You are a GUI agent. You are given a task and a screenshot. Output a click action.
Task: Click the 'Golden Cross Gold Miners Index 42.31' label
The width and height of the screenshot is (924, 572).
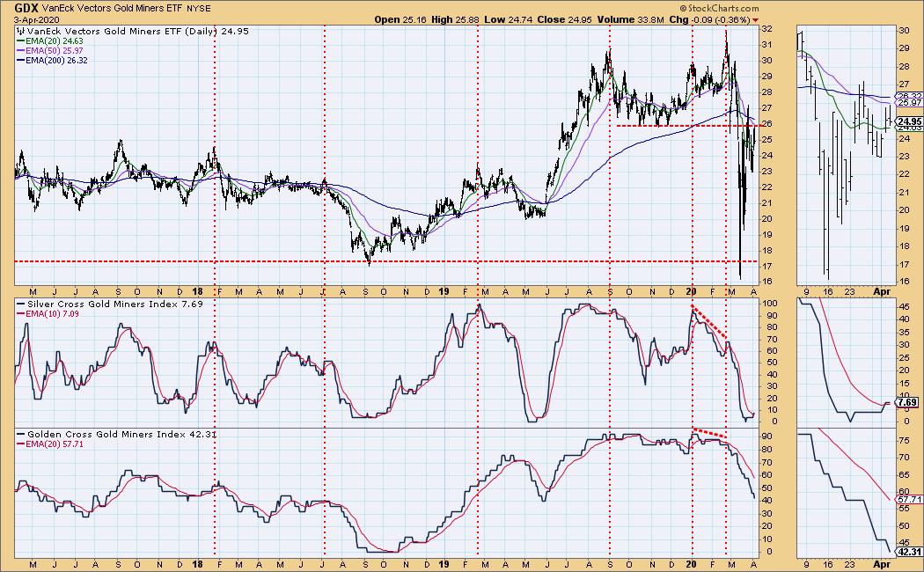(x=117, y=434)
